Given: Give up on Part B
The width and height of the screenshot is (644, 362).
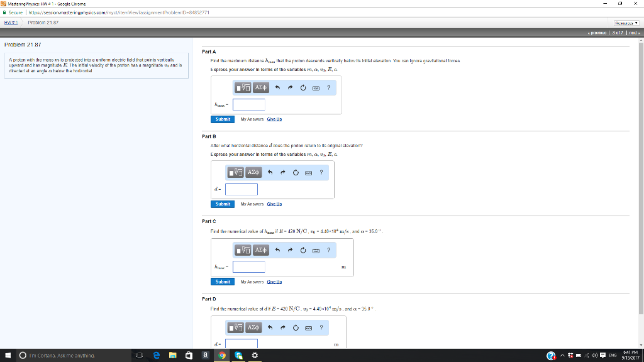Looking at the screenshot, I should 274,204.
